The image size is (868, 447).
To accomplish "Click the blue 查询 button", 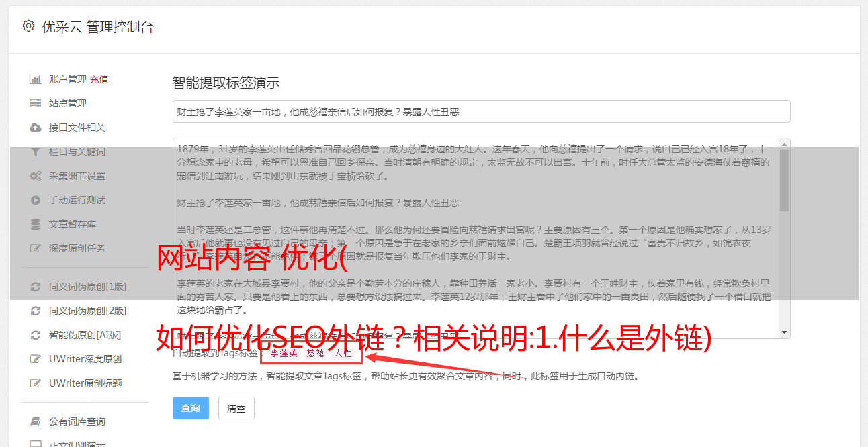I will click(191, 408).
